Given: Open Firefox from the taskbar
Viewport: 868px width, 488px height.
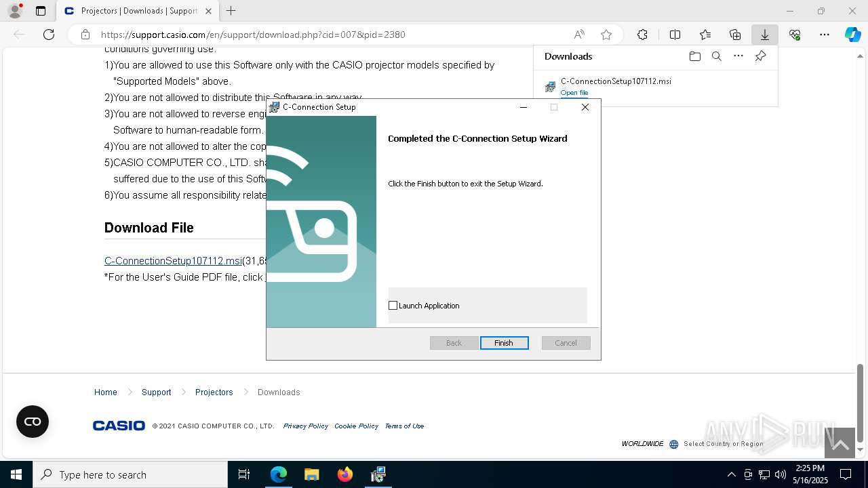Looking at the screenshot, I should point(345,474).
